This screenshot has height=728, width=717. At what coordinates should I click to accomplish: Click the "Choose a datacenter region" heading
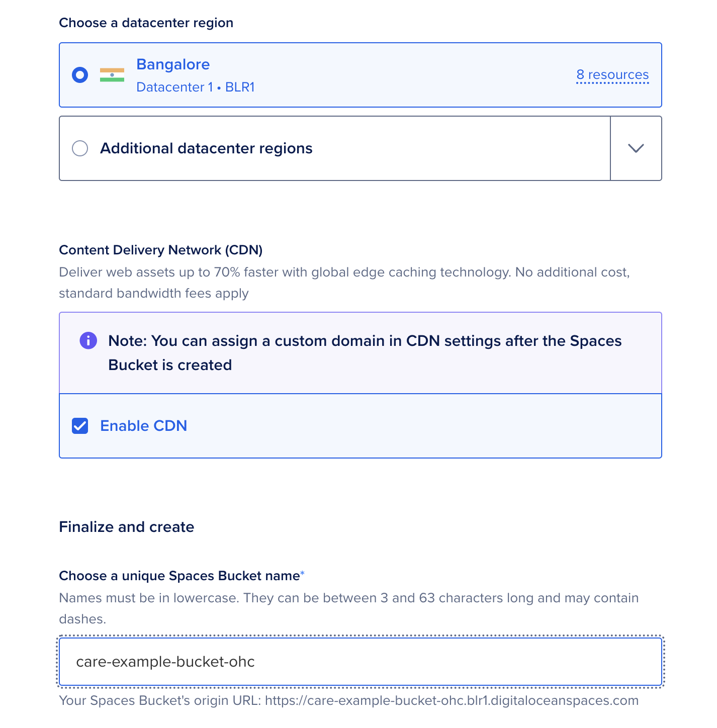(x=146, y=23)
